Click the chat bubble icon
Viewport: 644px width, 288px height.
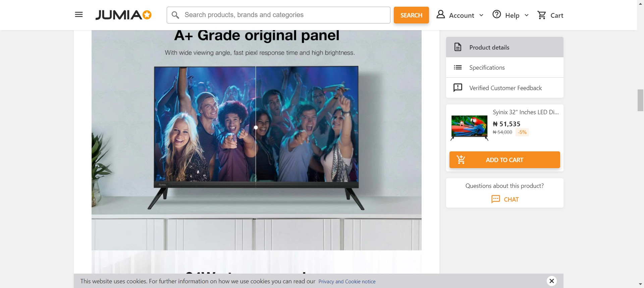coord(495,199)
